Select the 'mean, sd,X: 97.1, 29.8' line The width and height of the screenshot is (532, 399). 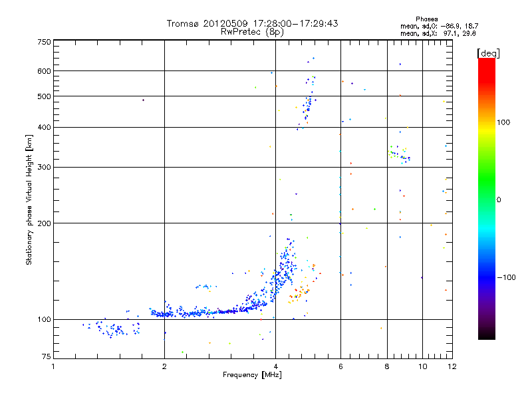tap(438, 33)
